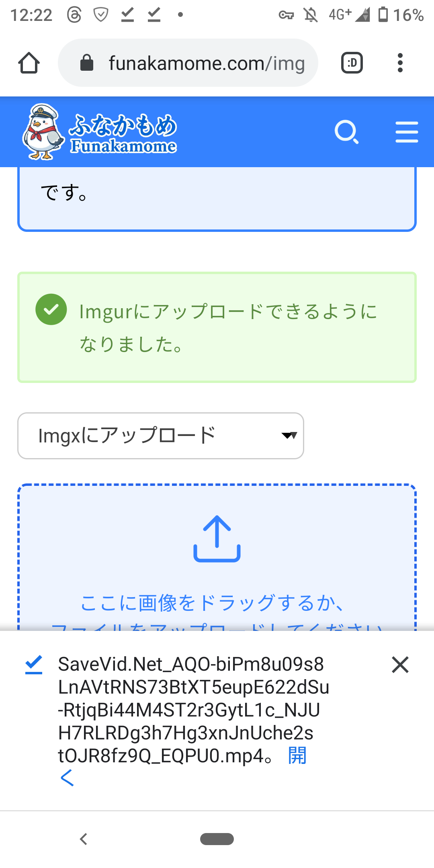
Task: Tap the SaveVid.Net mp4 file name
Action: click(x=193, y=710)
